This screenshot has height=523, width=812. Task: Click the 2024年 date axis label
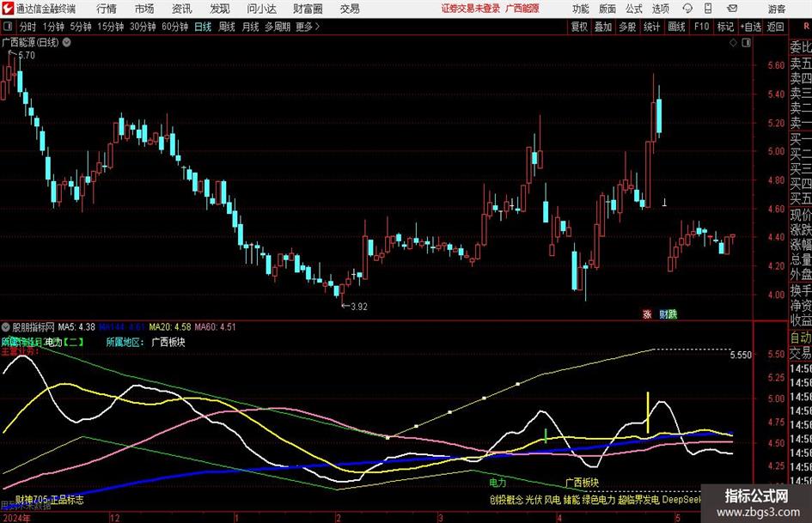pos(16,518)
